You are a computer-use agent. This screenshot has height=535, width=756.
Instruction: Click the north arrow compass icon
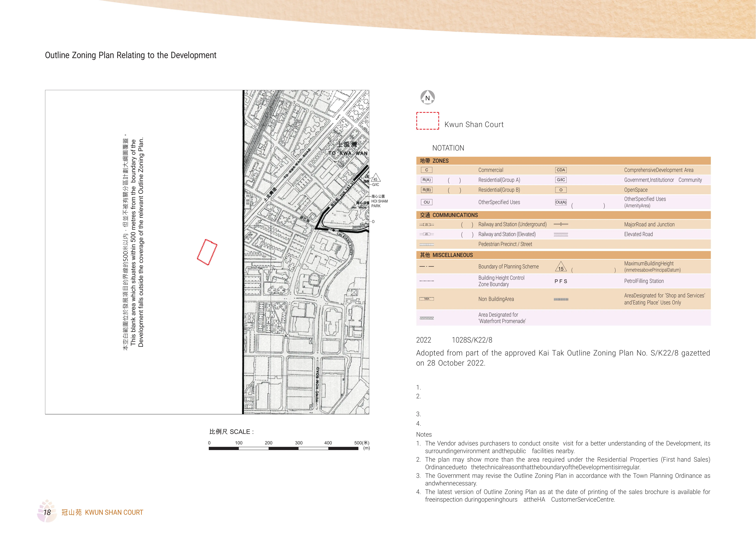pos(427,97)
